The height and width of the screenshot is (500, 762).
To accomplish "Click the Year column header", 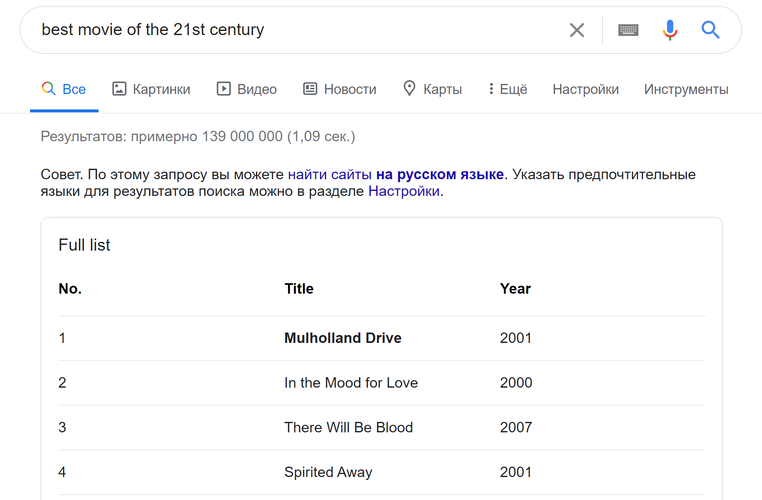I will coord(515,289).
